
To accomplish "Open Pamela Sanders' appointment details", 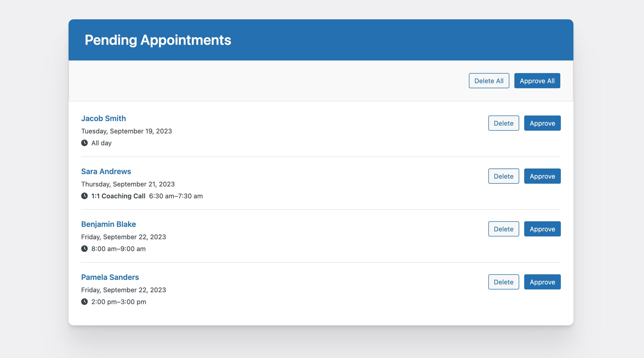I will click(x=110, y=277).
